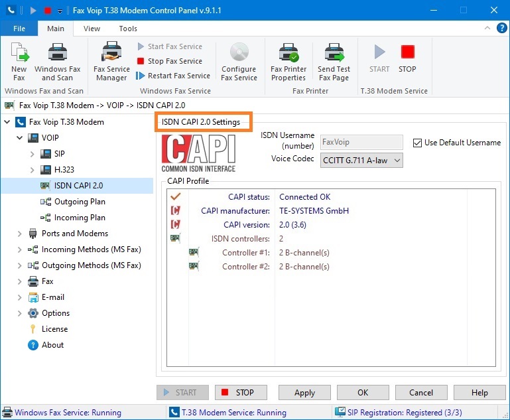This screenshot has width=510, height=420.
Task: Click T.38 Modem Service: Running status
Action: 234,413
